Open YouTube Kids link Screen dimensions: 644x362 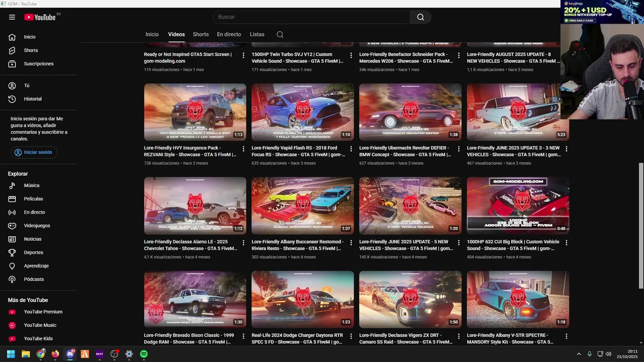(38, 338)
